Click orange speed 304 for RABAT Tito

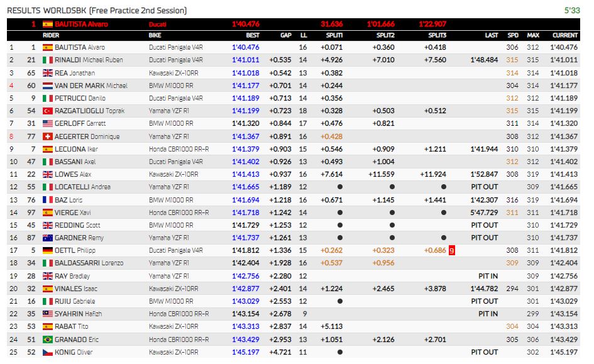coord(512,326)
